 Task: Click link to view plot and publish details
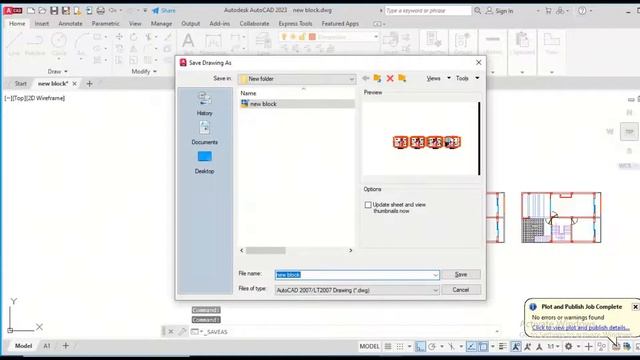coord(580,328)
